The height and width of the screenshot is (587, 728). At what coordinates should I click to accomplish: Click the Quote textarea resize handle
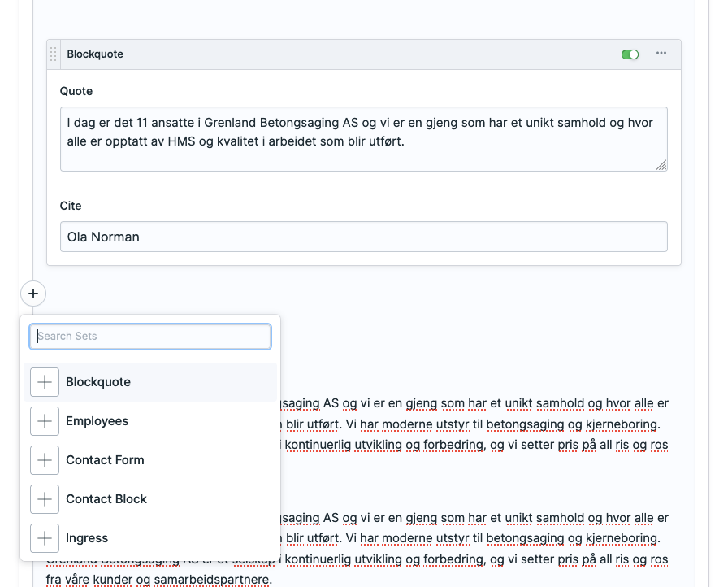661,165
